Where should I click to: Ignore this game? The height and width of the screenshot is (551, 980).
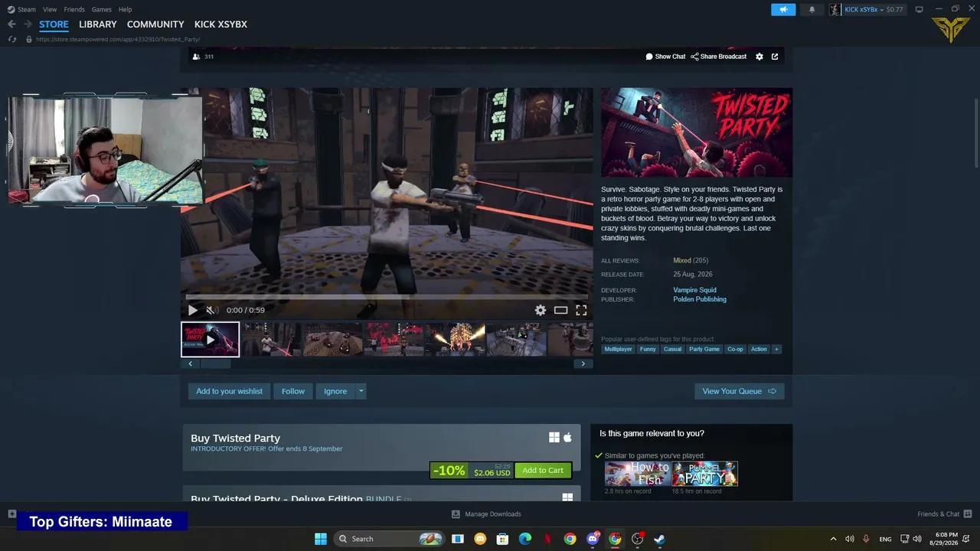click(x=335, y=391)
